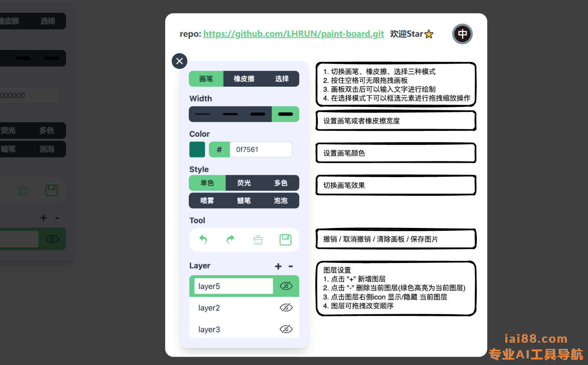Switch to 橡皮擦 eraser mode

[244, 79]
